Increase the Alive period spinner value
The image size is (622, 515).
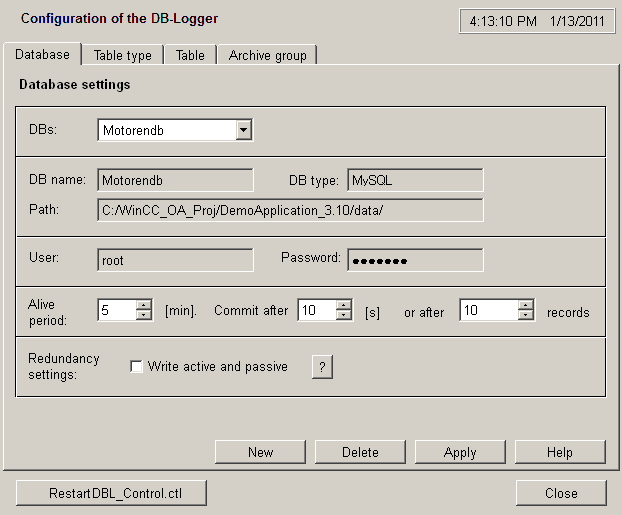click(x=144, y=305)
